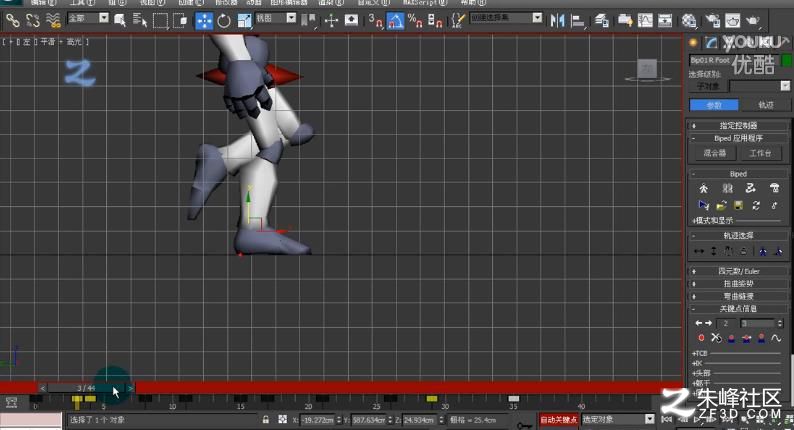Click the time slider 3/44 handle

click(x=86, y=388)
